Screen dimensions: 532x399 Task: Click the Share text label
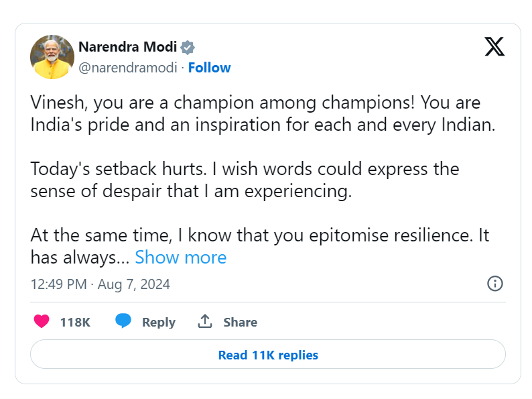(x=240, y=323)
